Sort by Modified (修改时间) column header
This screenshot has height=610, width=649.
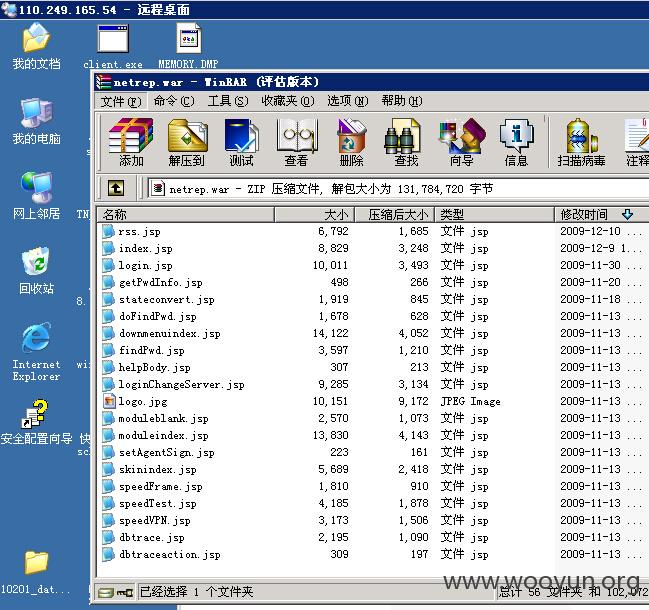click(601, 214)
